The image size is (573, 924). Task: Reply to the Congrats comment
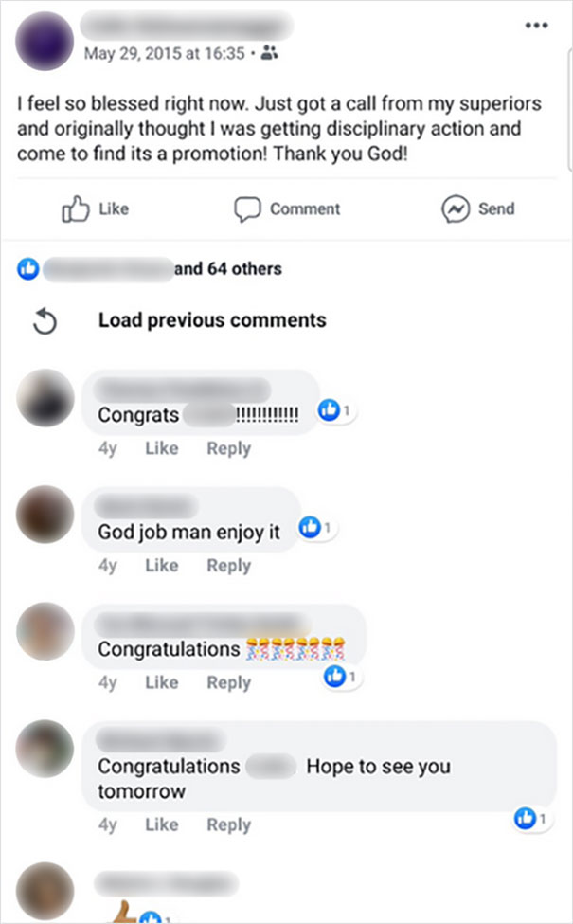(228, 447)
